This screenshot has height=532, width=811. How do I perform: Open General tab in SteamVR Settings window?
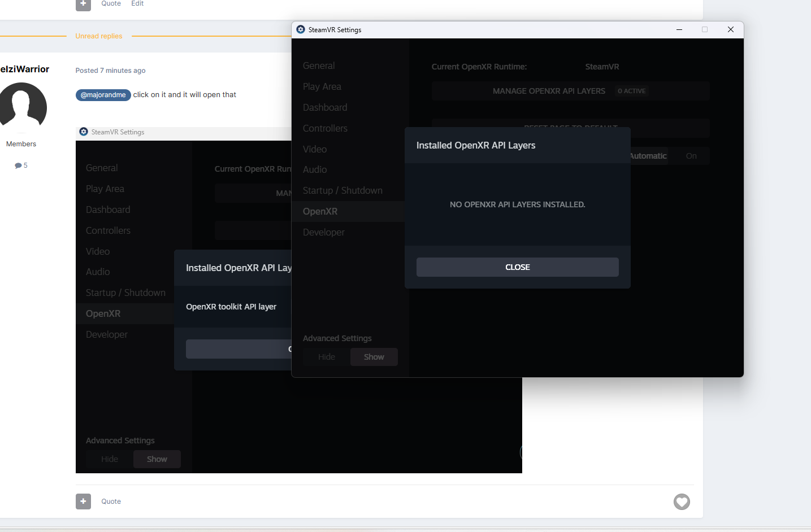click(x=319, y=66)
